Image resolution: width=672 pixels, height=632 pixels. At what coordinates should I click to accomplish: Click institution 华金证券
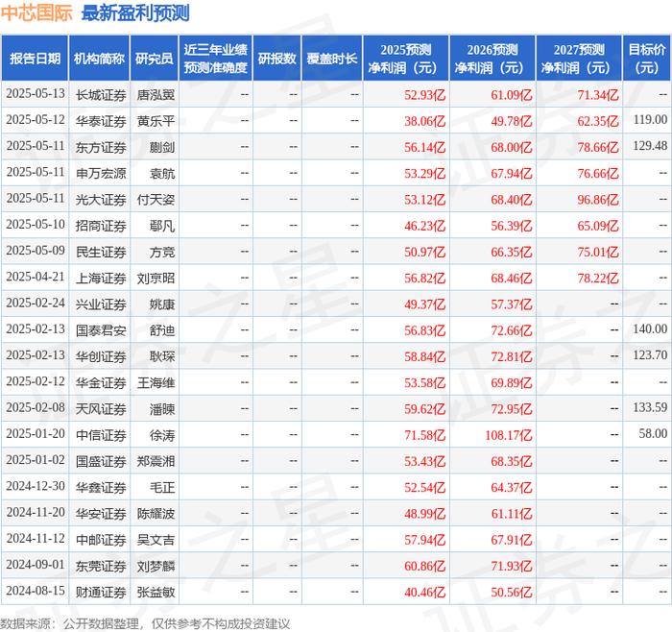coord(101,383)
